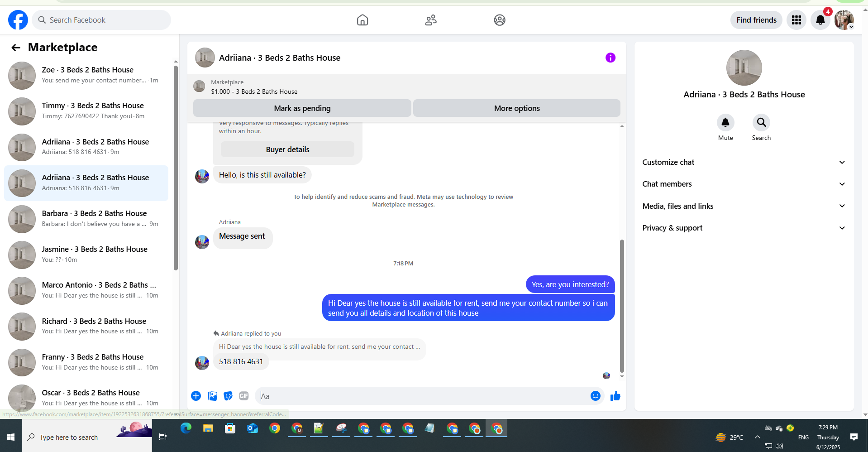This screenshot has width=868, height=452.
Task: Click the quoted reply preview 'Hi Dear yes…'
Action: (320, 346)
